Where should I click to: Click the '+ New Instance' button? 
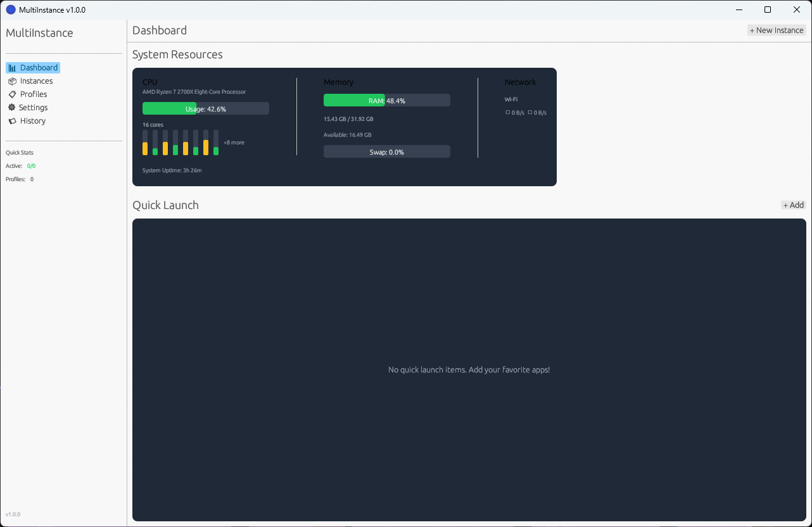coord(777,30)
